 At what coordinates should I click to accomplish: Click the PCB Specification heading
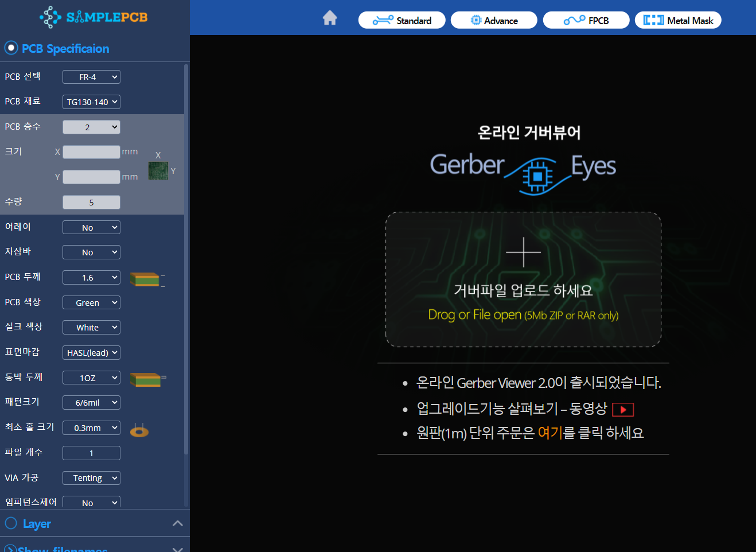click(x=65, y=49)
